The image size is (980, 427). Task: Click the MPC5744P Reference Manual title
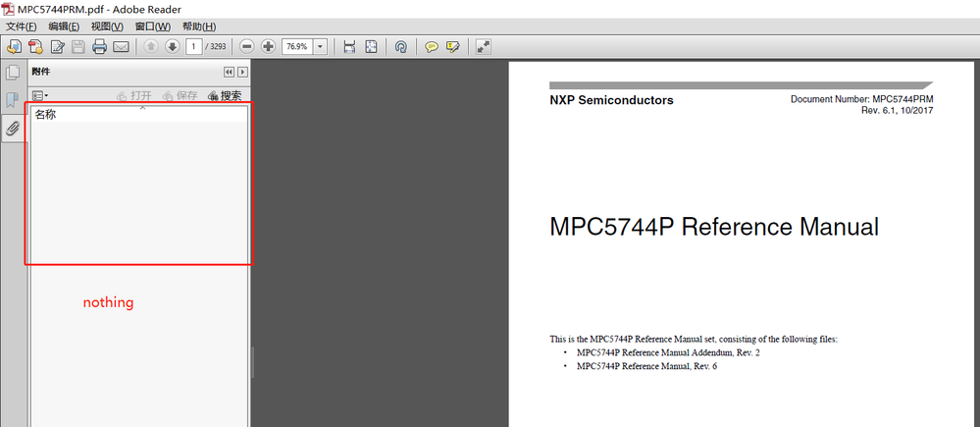(x=714, y=227)
